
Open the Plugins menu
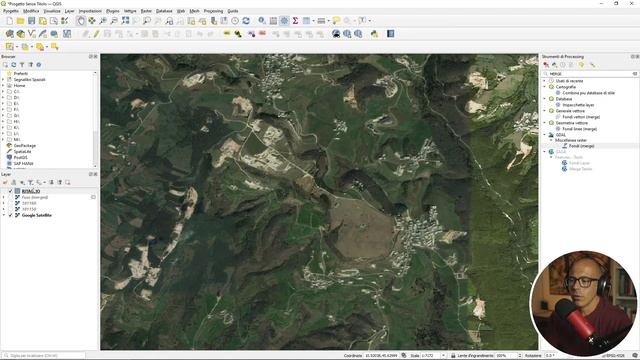(113, 11)
